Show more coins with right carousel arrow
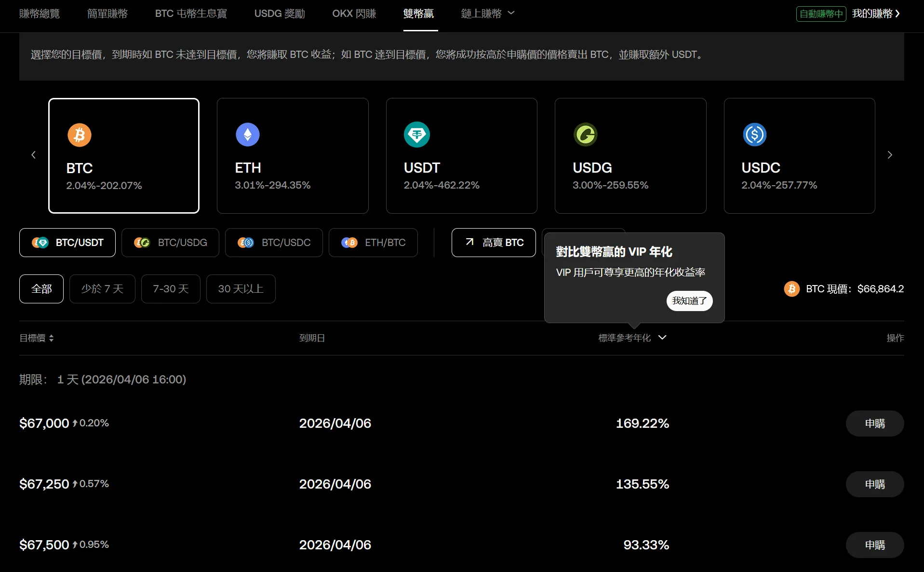 [890, 155]
